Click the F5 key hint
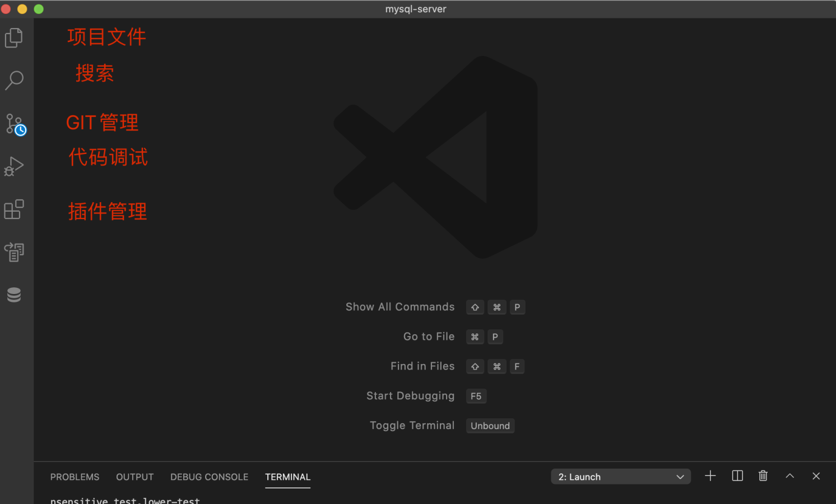 click(x=476, y=396)
